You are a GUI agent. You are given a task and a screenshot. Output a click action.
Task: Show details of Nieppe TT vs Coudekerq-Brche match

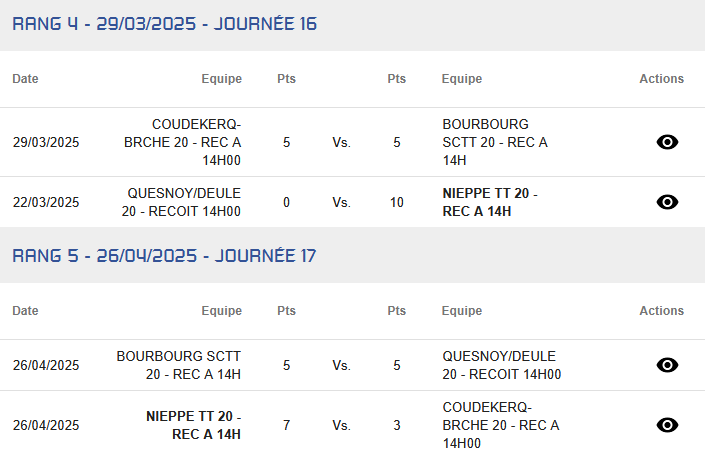[667, 425]
